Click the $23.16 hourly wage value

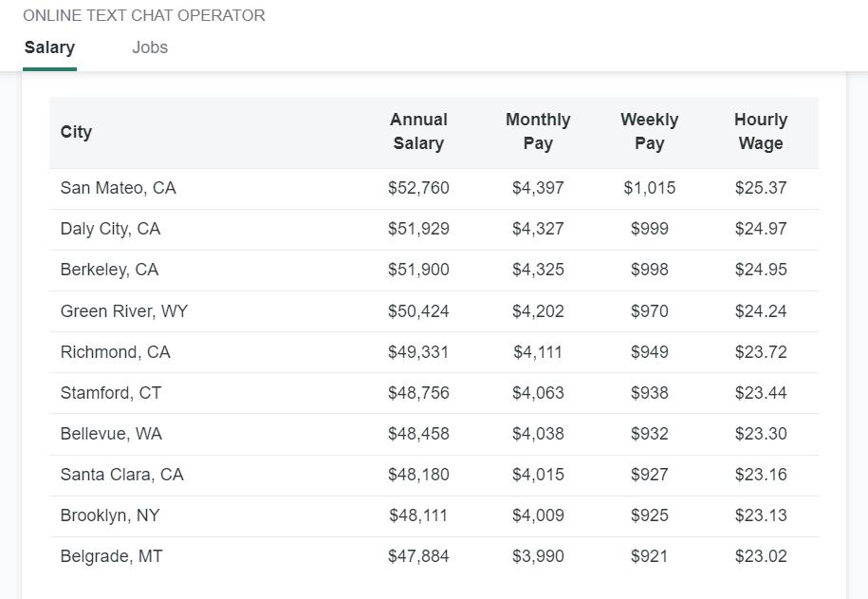[761, 475]
